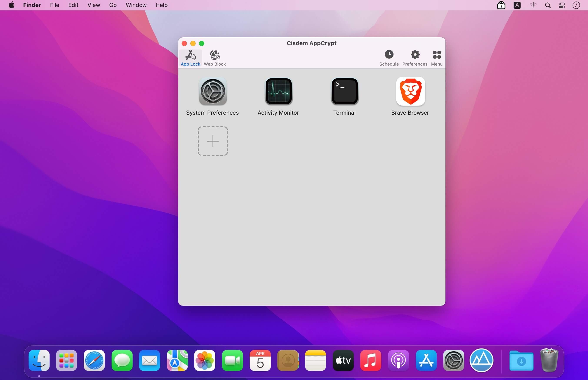Open the File menu

tap(55, 5)
